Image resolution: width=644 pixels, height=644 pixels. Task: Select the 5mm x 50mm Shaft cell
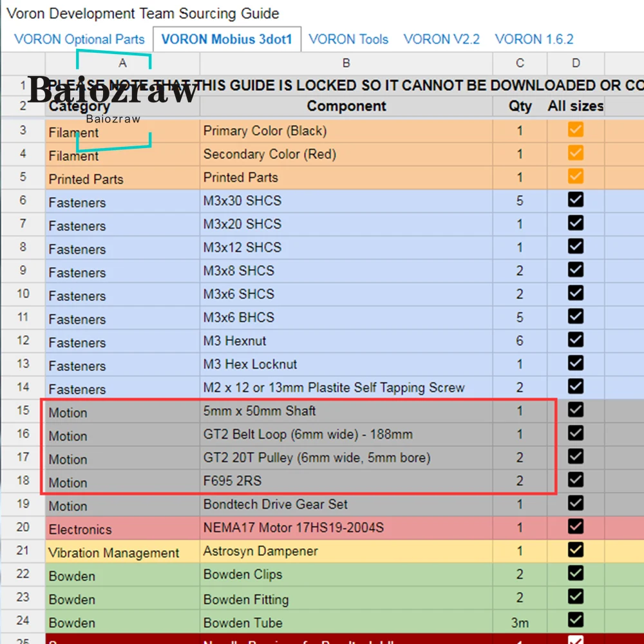(346, 411)
